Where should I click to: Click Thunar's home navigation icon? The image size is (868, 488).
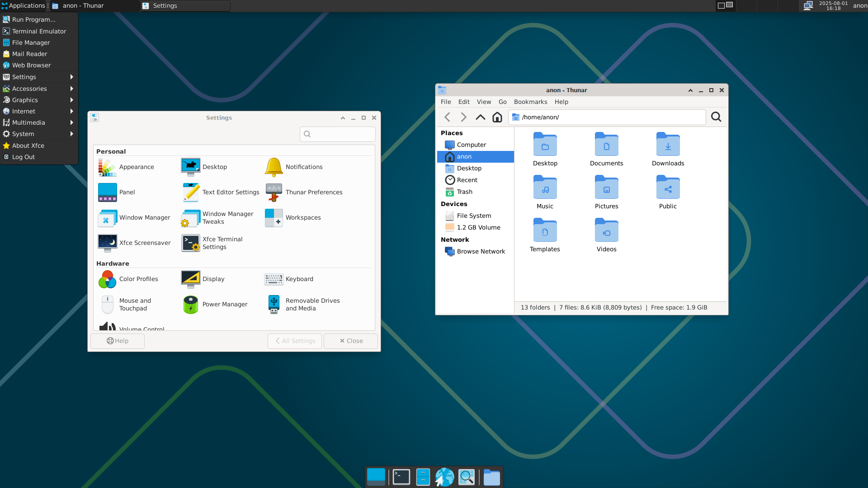[x=497, y=117]
